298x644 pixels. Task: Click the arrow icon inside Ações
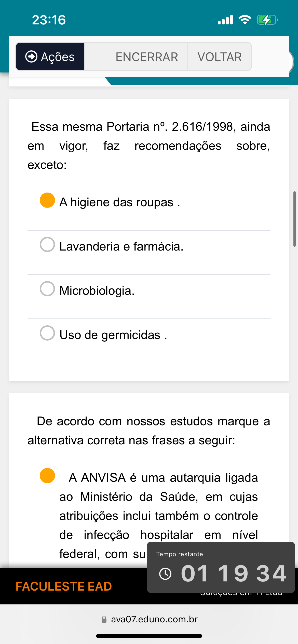point(31,56)
